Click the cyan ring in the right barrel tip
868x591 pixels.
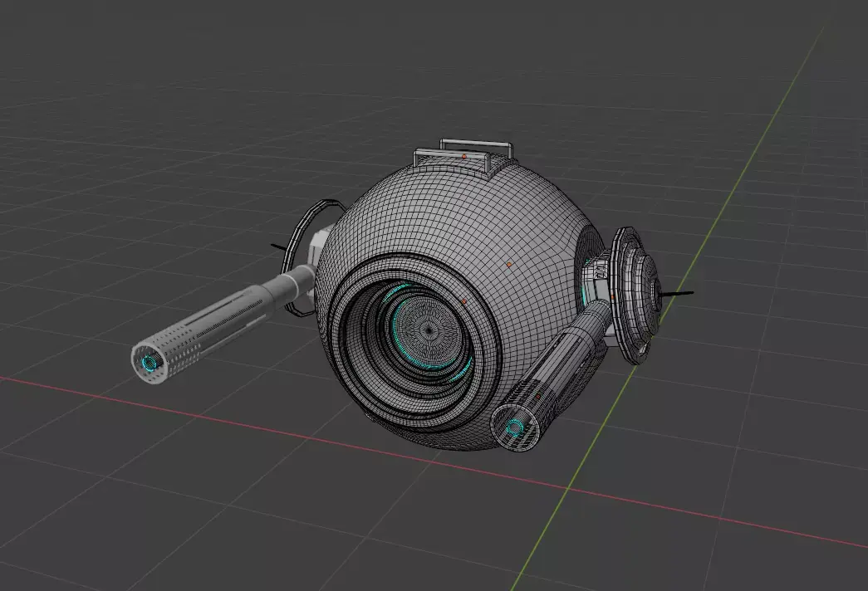515,427
